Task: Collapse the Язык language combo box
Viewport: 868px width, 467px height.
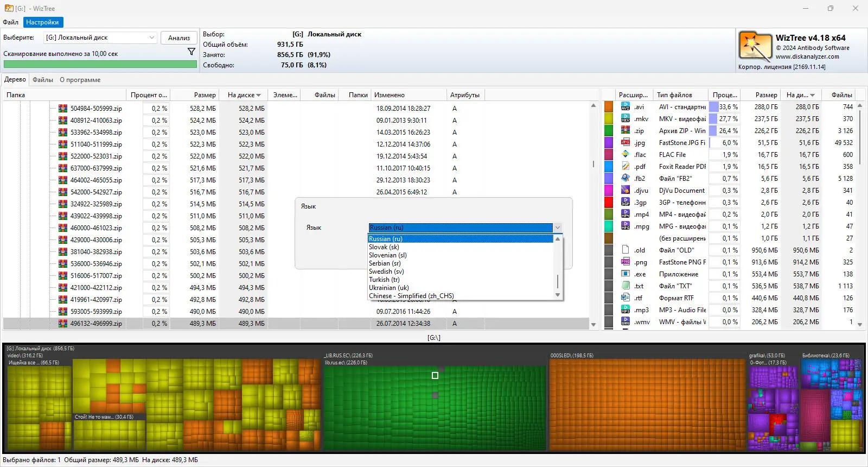Action: coord(557,228)
